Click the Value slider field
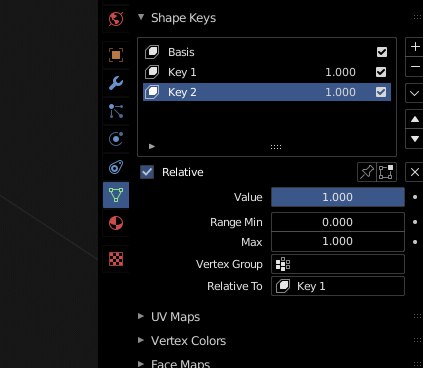 pos(338,197)
